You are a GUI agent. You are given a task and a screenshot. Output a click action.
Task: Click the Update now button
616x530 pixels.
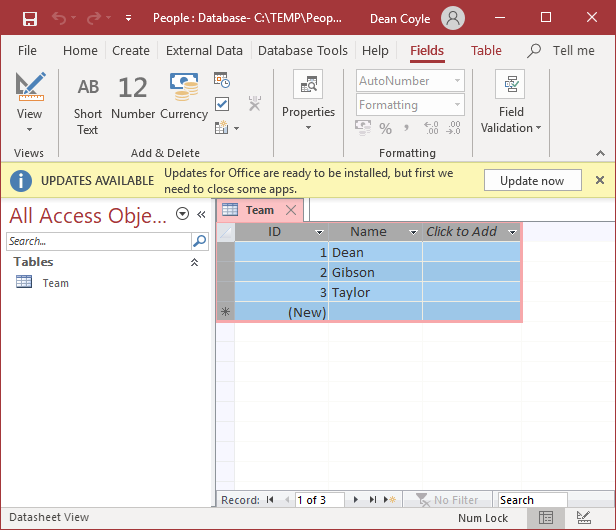pos(532,180)
